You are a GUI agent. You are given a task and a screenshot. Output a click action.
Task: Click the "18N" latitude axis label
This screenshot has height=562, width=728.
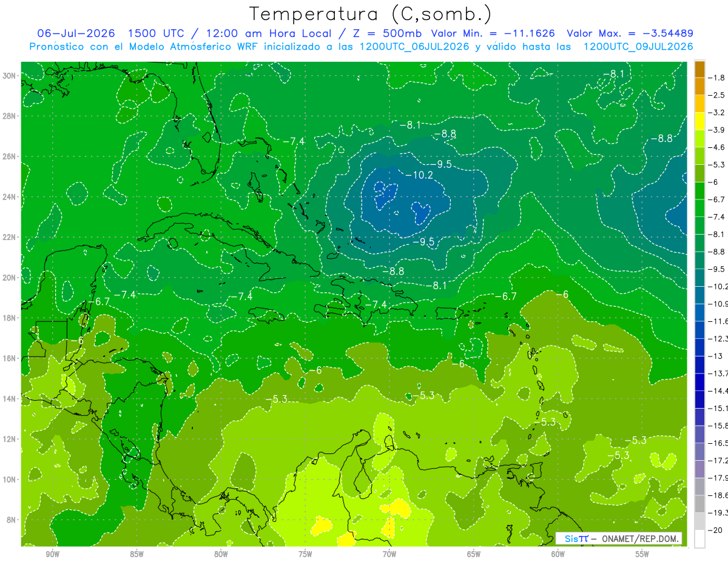point(10,318)
